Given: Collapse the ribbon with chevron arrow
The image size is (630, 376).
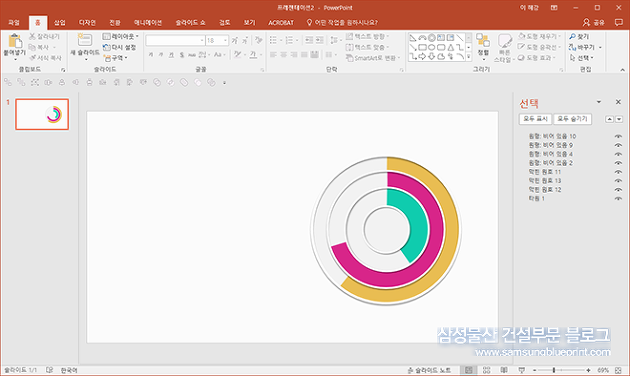Looking at the screenshot, I should coord(622,70).
